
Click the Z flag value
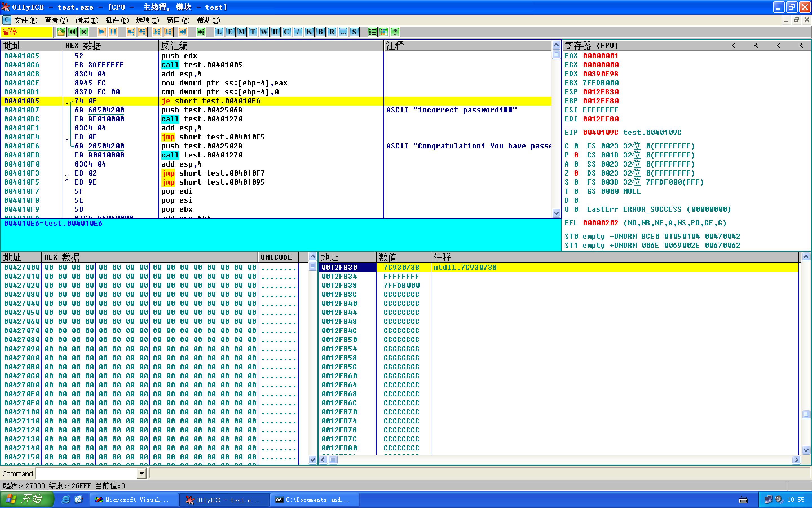[576, 173]
